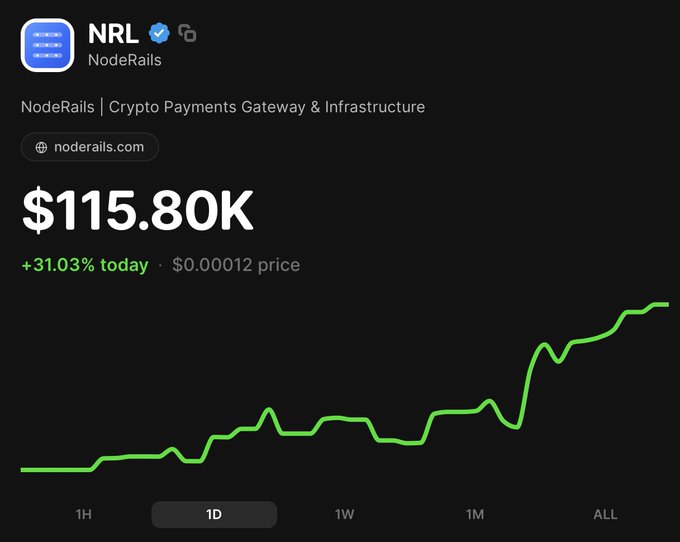The image size is (680, 542).
Task: Open the noderails.com website link
Action: tap(90, 147)
